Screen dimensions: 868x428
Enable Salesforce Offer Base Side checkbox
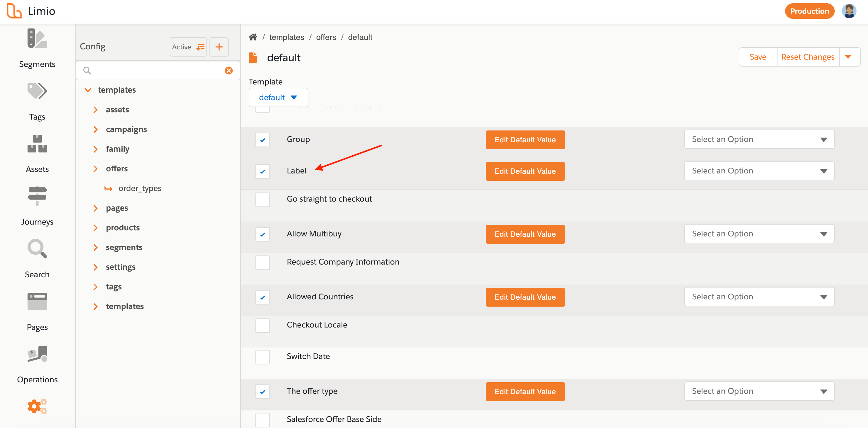click(262, 420)
